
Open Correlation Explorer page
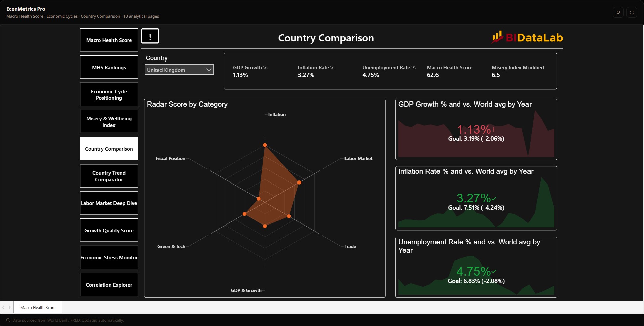click(x=109, y=285)
